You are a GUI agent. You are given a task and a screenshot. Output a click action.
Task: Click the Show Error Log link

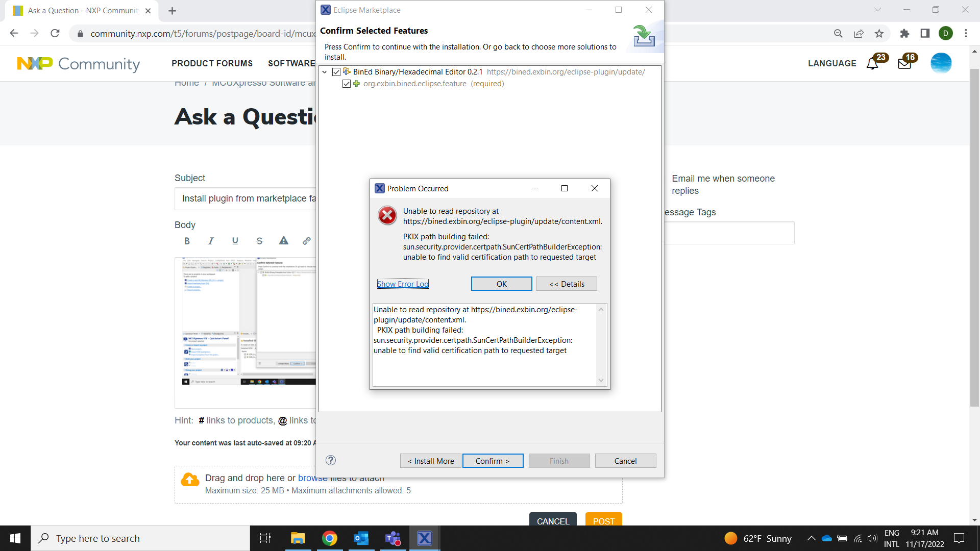tap(402, 284)
